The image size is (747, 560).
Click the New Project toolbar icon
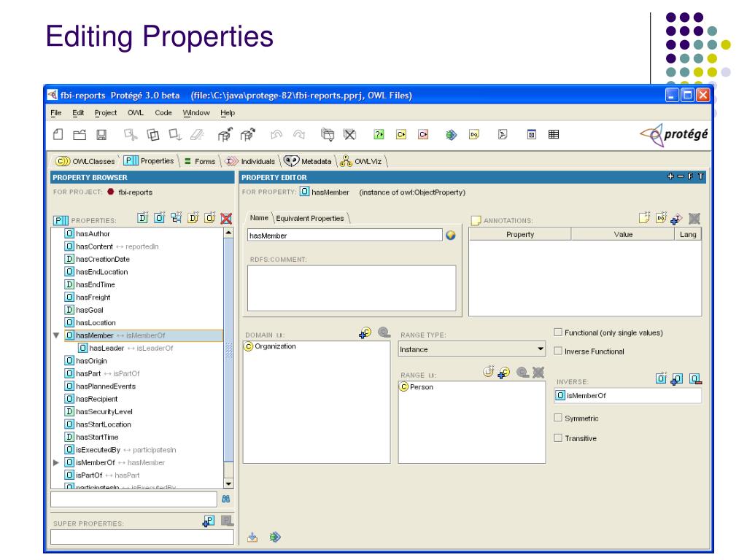[58, 135]
